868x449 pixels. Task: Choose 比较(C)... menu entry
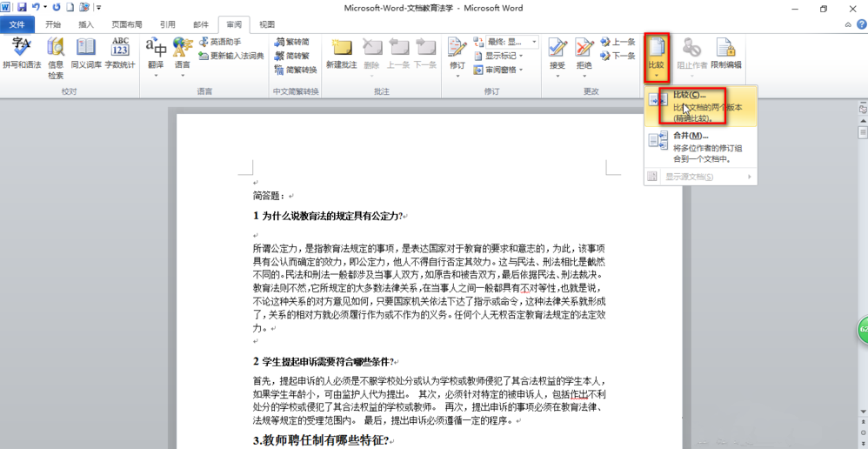(x=701, y=106)
